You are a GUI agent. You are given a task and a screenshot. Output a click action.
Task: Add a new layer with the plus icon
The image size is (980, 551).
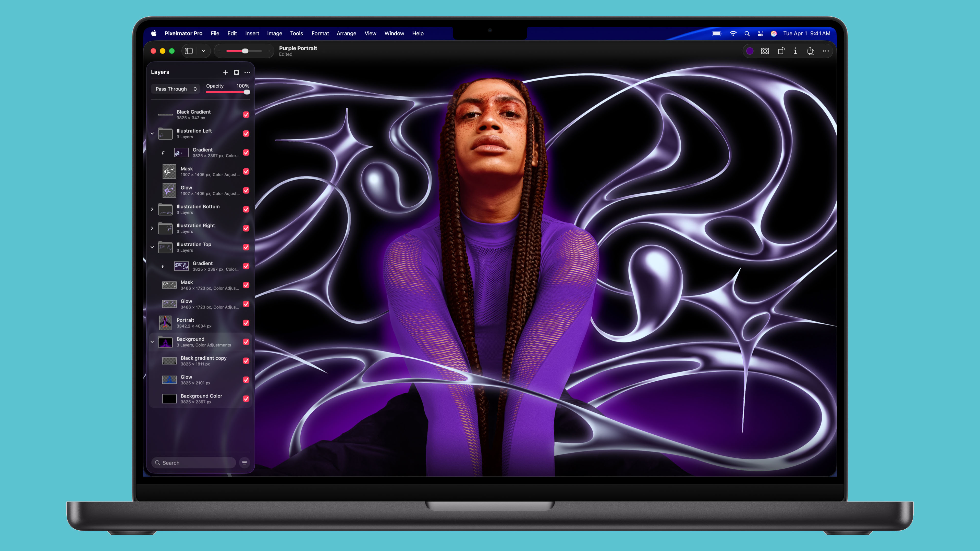pyautogui.click(x=225, y=72)
